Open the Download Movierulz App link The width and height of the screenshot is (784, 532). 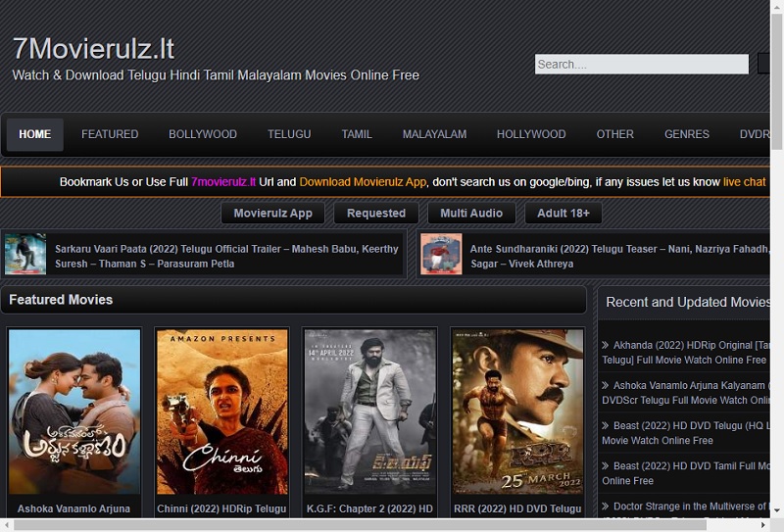click(363, 182)
